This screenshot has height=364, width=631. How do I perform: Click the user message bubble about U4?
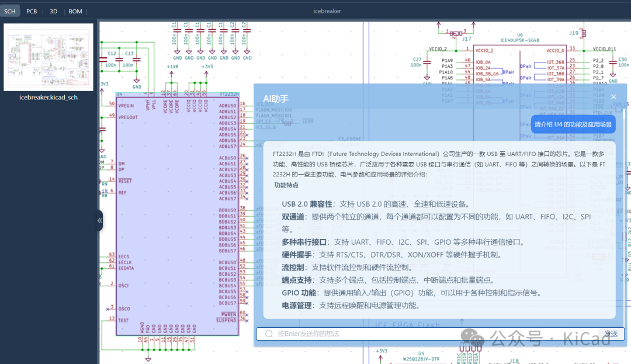coord(573,124)
